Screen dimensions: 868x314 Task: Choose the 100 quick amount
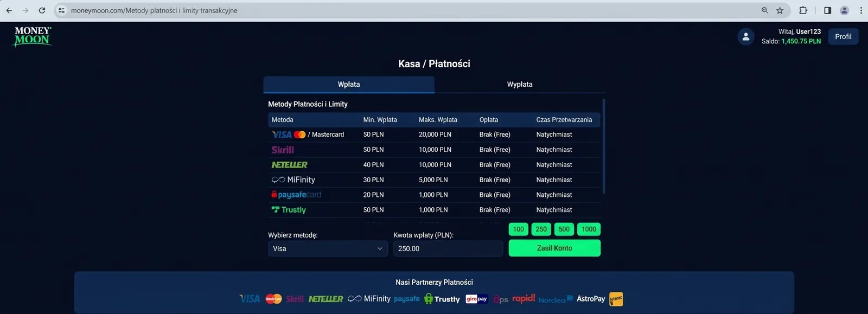point(519,229)
